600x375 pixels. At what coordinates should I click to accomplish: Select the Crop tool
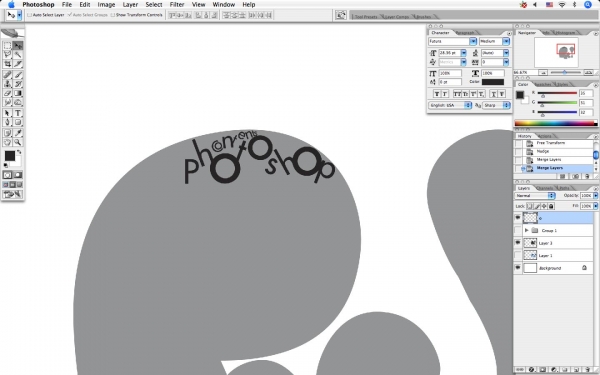[x=7, y=64]
